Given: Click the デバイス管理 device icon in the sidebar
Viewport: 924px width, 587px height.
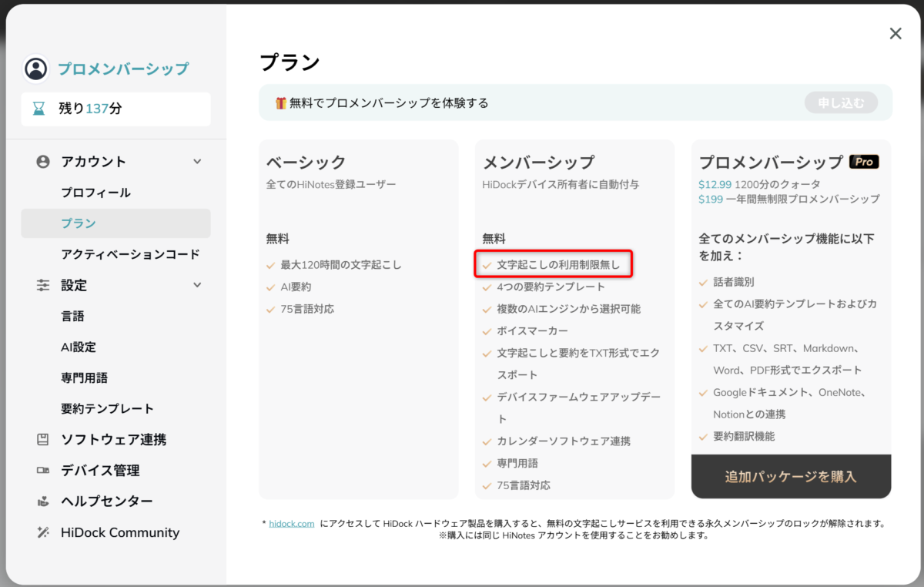Looking at the screenshot, I should 43,471.
